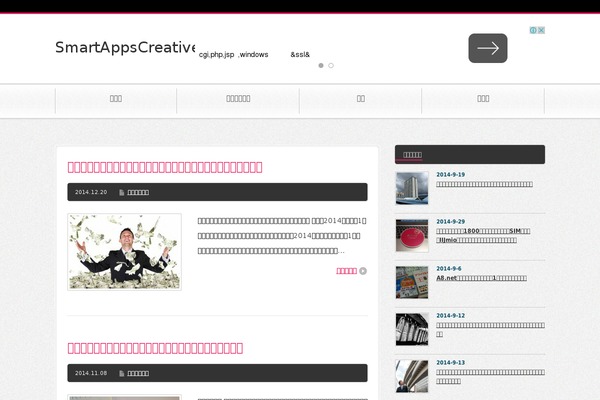600x400 pixels.
Task: Open the pink disc thumbnail dated 2014-9-29
Action: pos(412,235)
